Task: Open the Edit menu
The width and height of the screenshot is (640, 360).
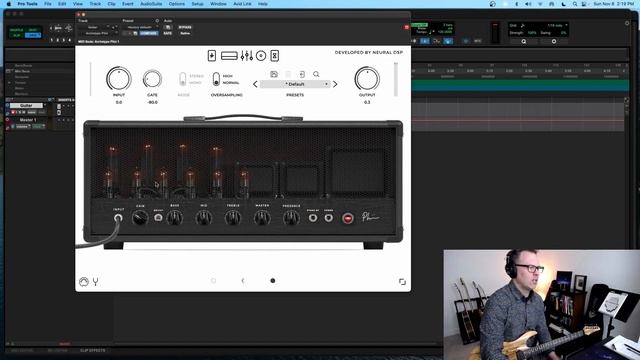Action: [62, 4]
